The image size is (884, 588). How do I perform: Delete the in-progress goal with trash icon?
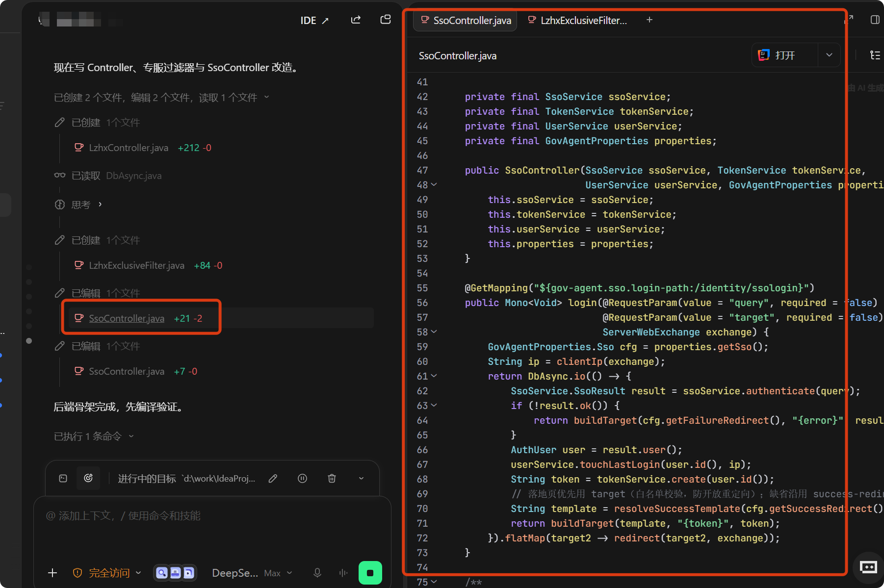click(x=332, y=478)
